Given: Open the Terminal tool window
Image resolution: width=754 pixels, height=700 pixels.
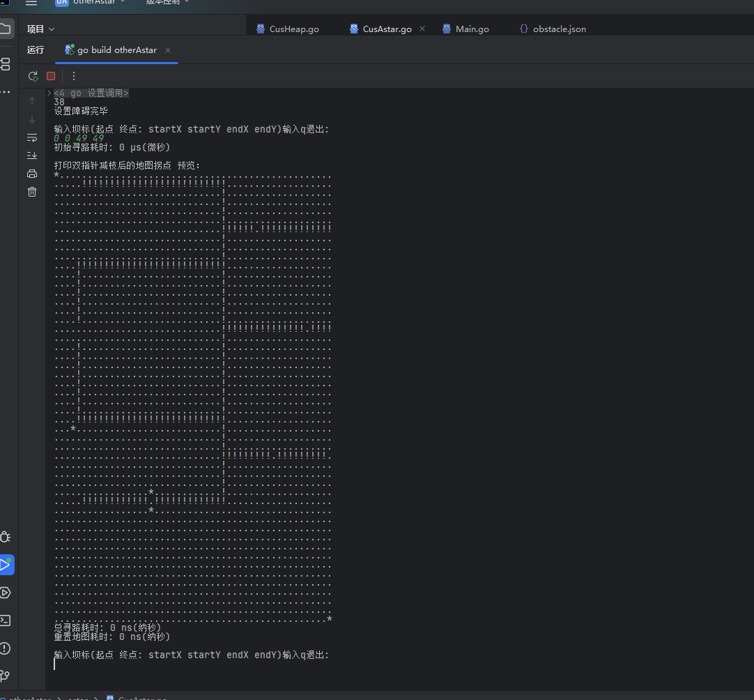Looking at the screenshot, I should 6,621.
